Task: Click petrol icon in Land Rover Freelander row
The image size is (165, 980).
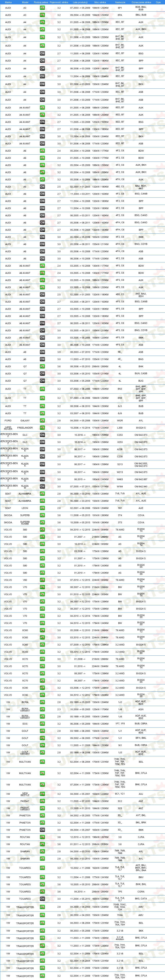Action: coord(42,428)
